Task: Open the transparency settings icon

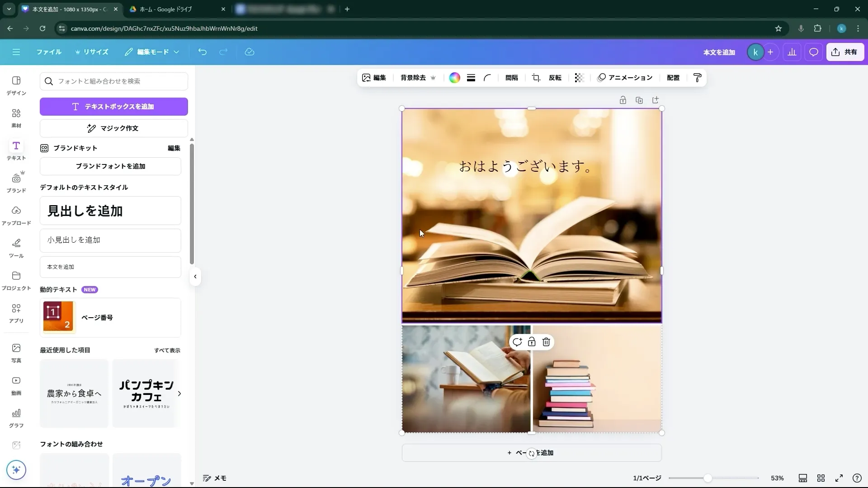Action: pos(579,78)
